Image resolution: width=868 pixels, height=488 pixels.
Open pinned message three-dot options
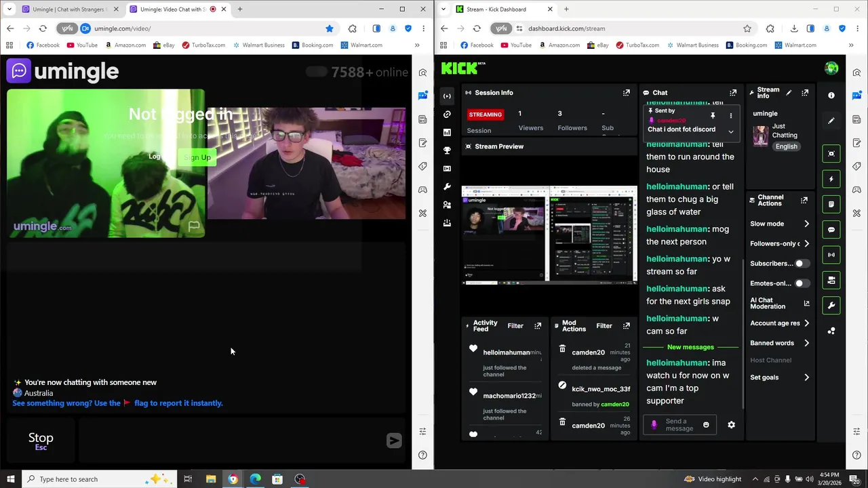click(730, 116)
